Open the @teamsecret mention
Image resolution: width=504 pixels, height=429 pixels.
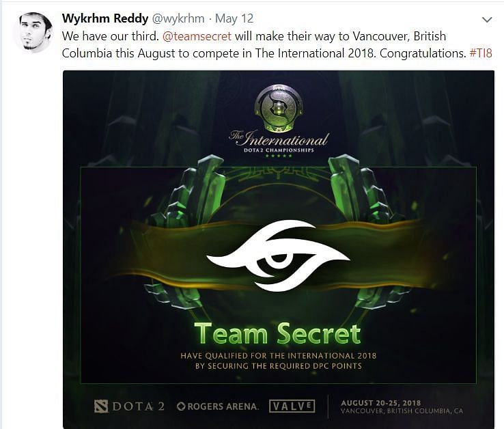pos(197,36)
